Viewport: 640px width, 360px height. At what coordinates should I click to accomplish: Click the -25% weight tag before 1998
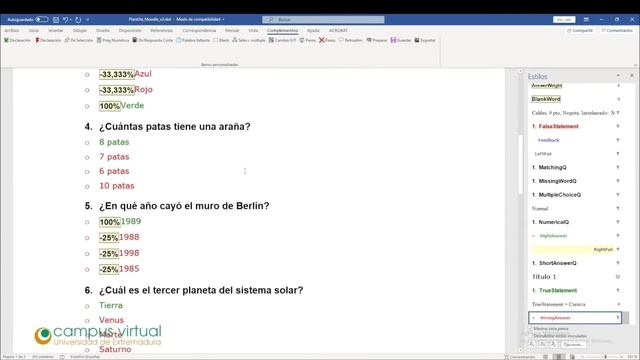point(109,253)
